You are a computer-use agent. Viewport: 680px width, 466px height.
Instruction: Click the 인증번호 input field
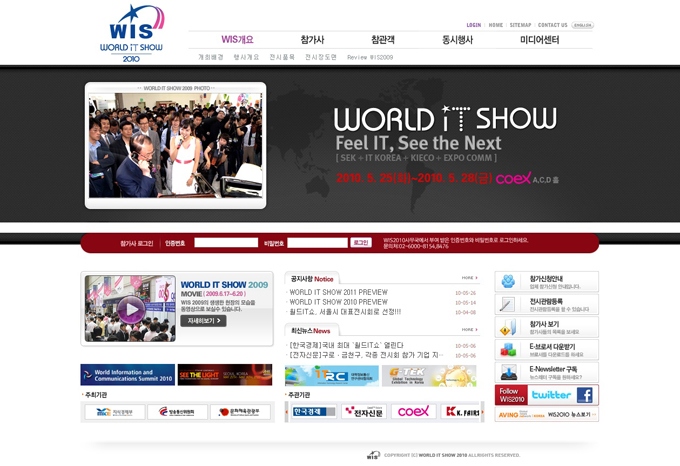[x=226, y=243]
